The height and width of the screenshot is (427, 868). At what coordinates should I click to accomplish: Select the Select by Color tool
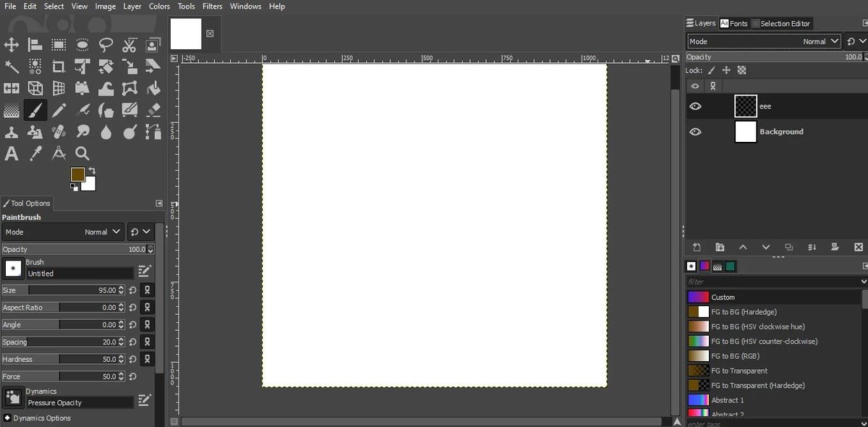coord(35,67)
